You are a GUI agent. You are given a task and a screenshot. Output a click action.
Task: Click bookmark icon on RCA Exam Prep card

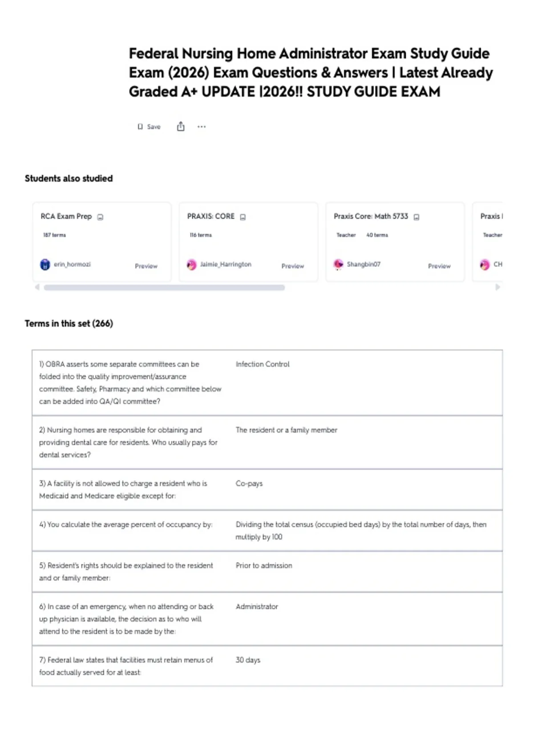pyautogui.click(x=101, y=217)
